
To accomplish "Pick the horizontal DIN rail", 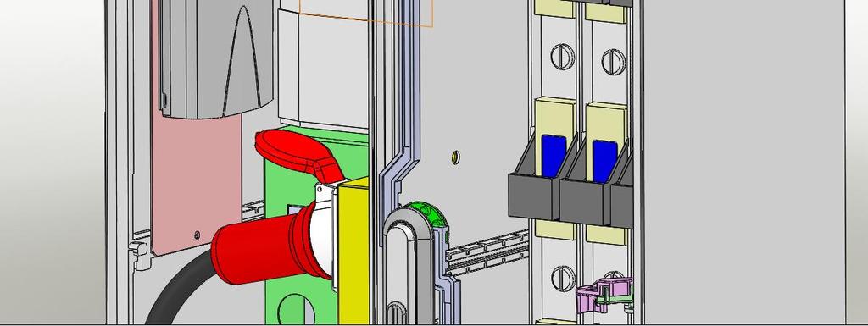I will coord(487,252).
